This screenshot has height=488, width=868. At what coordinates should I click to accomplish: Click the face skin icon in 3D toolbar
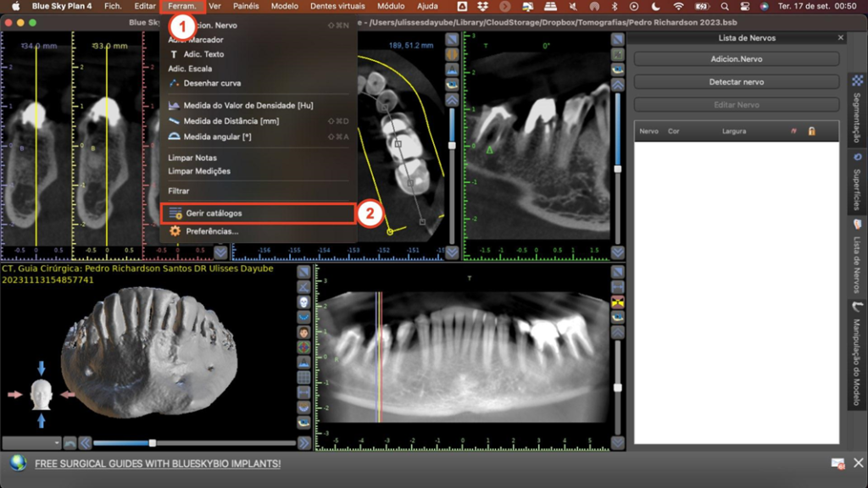tap(303, 331)
